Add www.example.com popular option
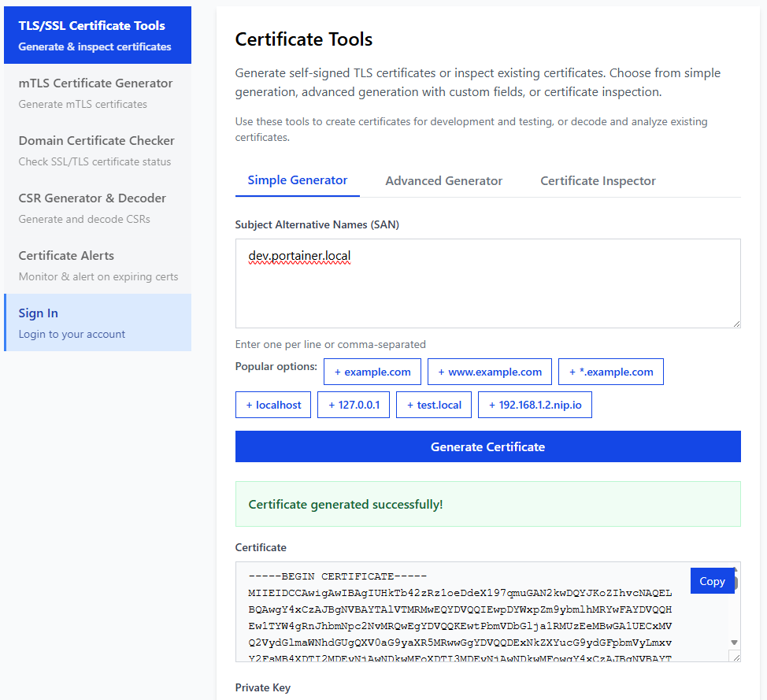Screen dimensions: 767x700 click(490, 372)
